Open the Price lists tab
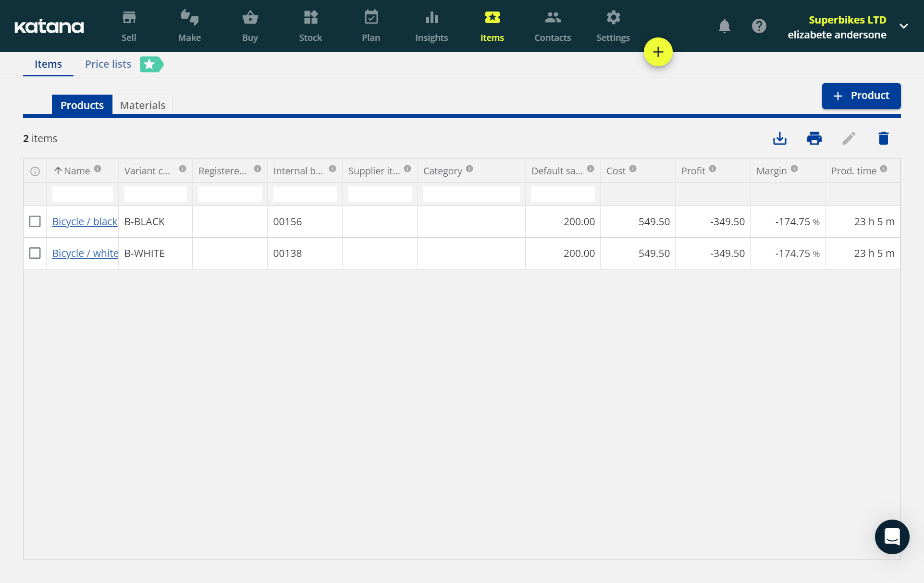 (108, 64)
